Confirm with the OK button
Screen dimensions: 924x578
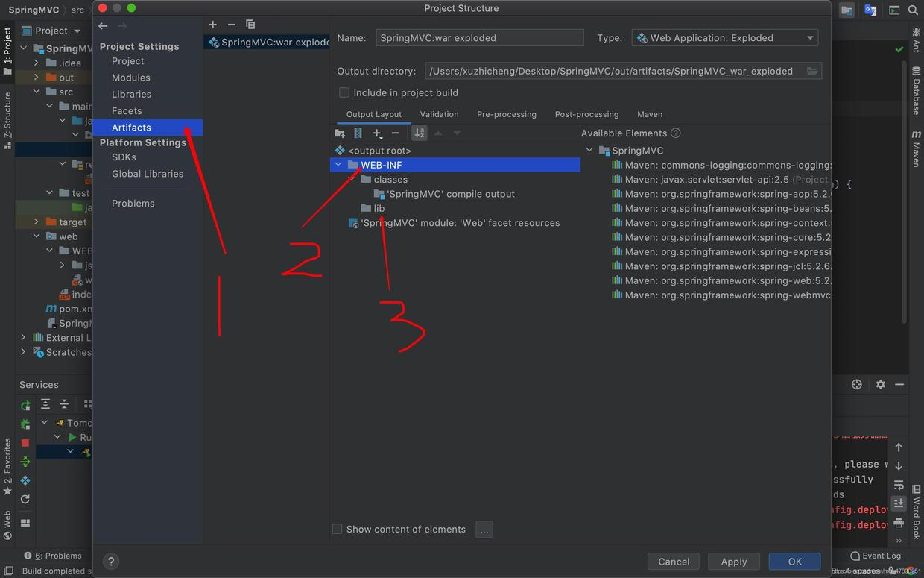795,562
